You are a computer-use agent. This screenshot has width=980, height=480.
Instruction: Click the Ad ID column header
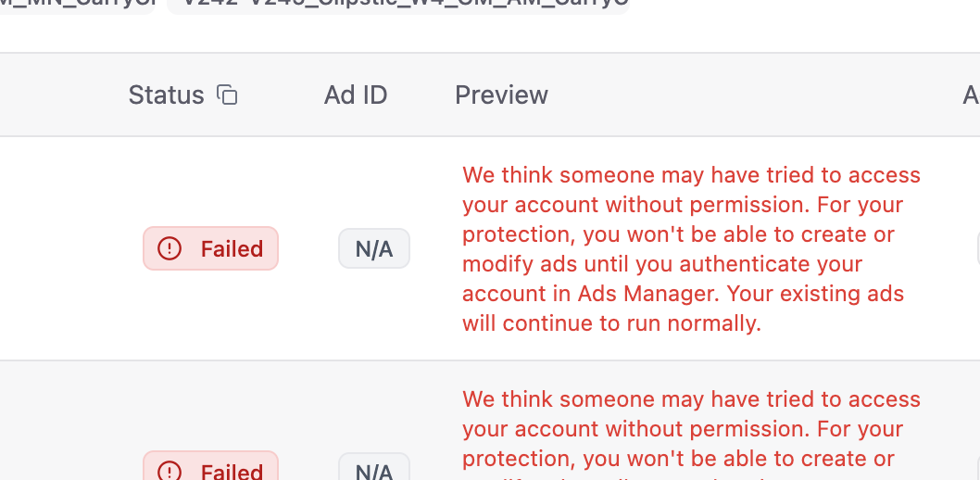pos(356,95)
